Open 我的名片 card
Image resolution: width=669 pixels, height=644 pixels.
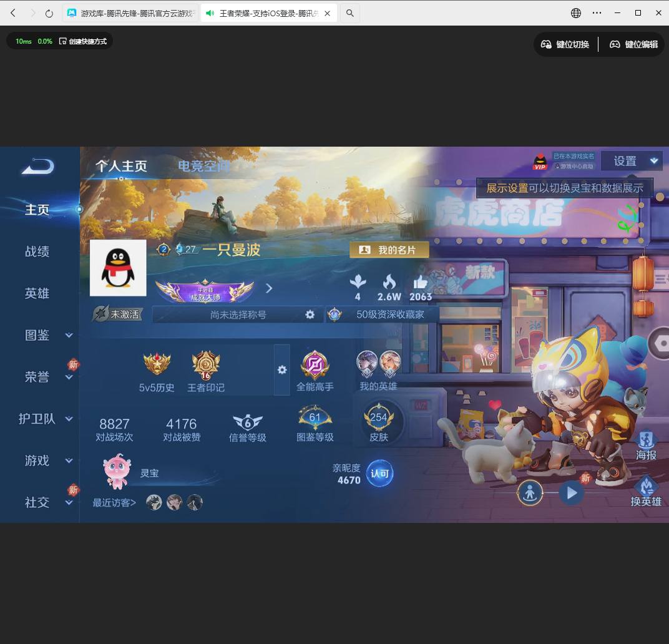coord(389,248)
